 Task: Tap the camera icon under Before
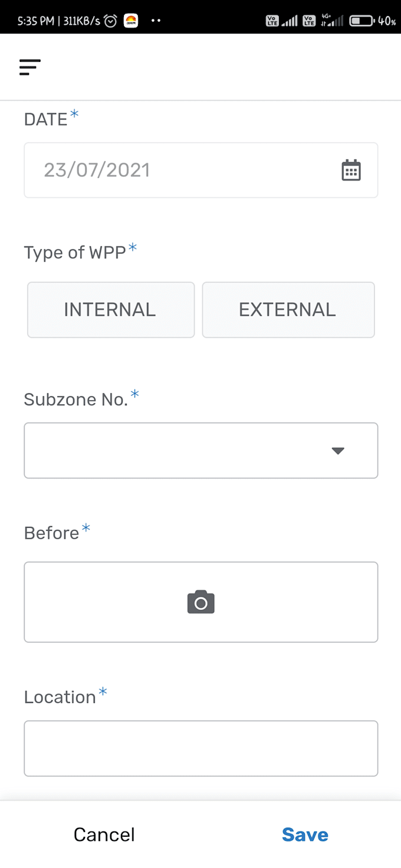coord(200,602)
